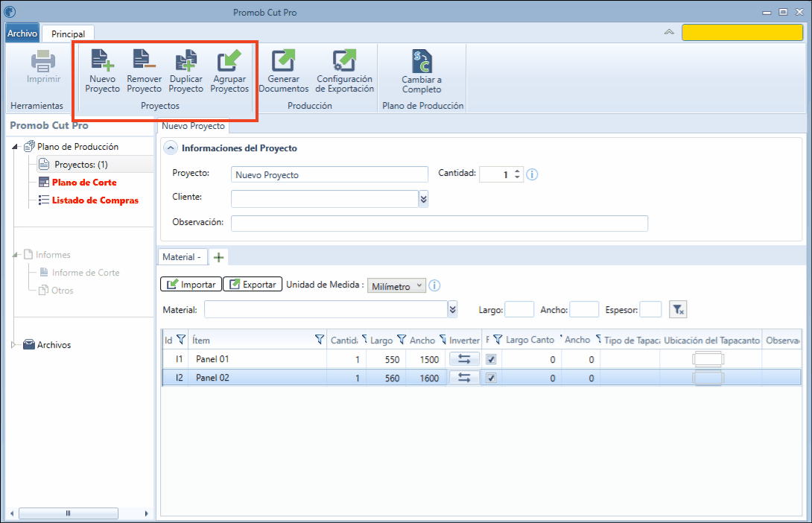The height and width of the screenshot is (523, 812).
Task: Sort by the Ancho column header
Action: 422,340
